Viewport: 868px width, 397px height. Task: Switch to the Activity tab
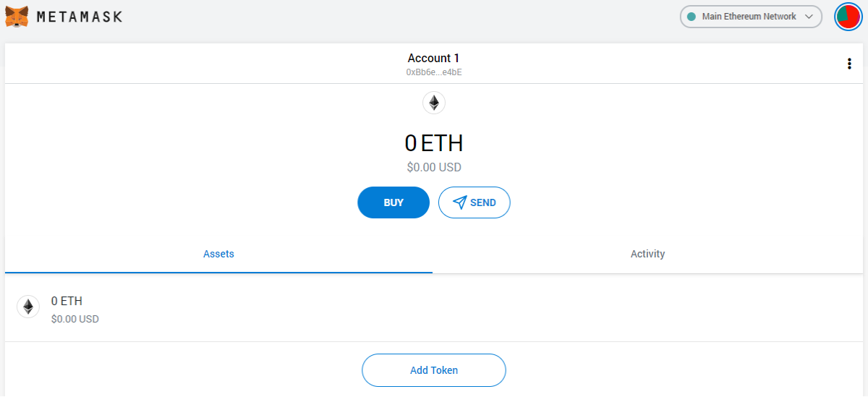[x=647, y=254]
